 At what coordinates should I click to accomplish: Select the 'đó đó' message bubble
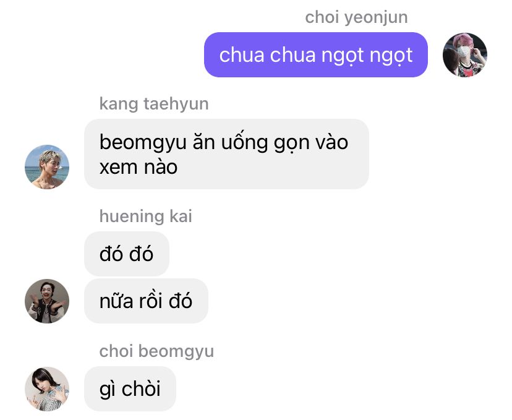127,254
